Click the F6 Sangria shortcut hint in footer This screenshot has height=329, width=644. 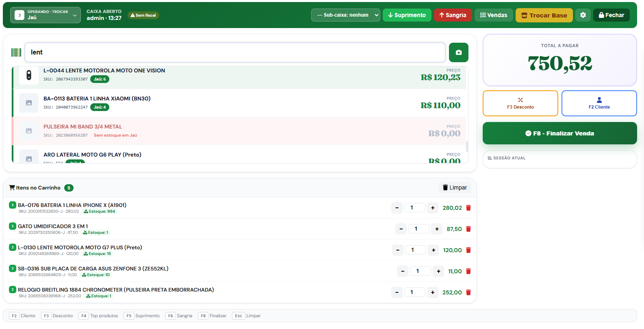point(179,316)
